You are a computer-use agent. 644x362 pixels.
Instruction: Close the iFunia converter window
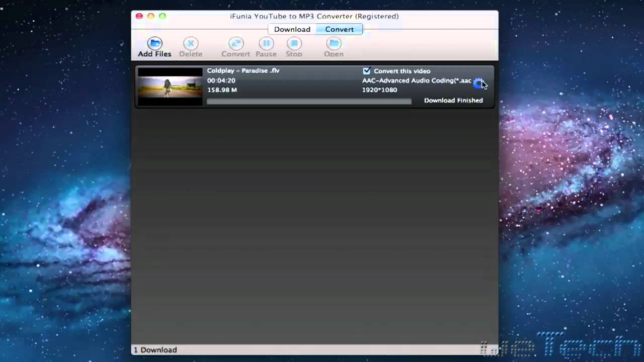(x=139, y=16)
